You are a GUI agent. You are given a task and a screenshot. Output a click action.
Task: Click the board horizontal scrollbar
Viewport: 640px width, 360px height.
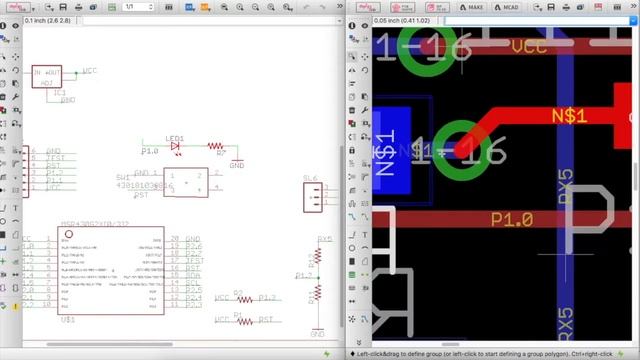point(451,344)
